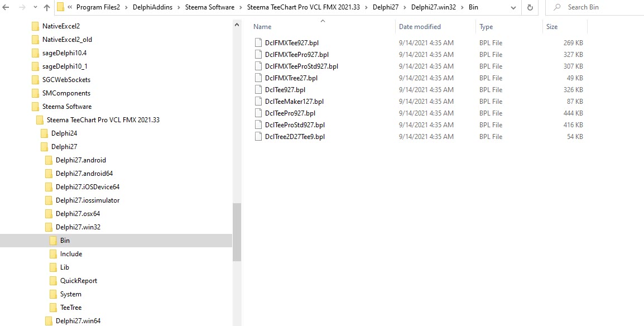644x326 pixels.
Task: Open Delphi27.iossimulator folder in tree
Action: (x=88, y=200)
